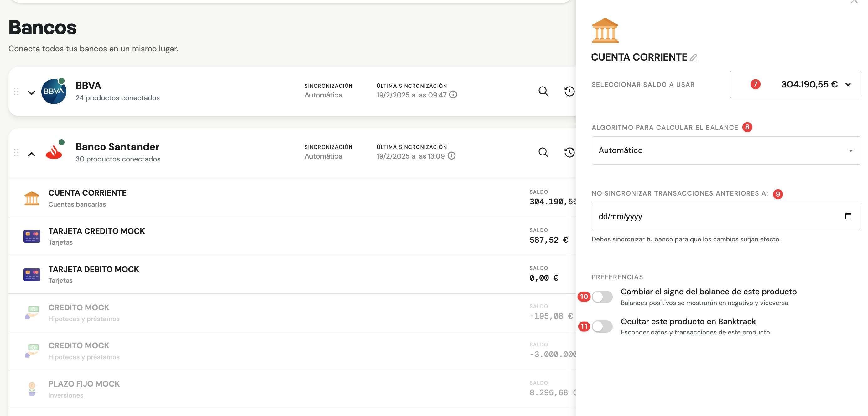868x416 pixels.
Task: Click Banco Santander search magnifier icon
Action: click(x=543, y=152)
